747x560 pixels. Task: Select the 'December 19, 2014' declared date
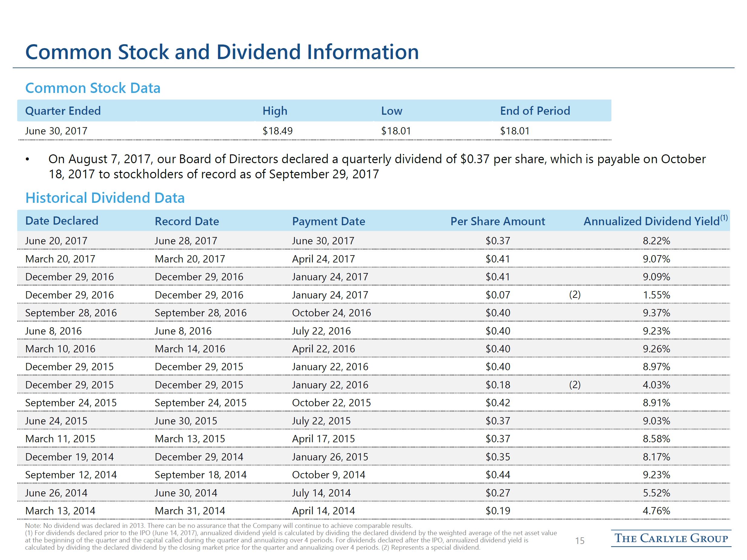point(70,457)
